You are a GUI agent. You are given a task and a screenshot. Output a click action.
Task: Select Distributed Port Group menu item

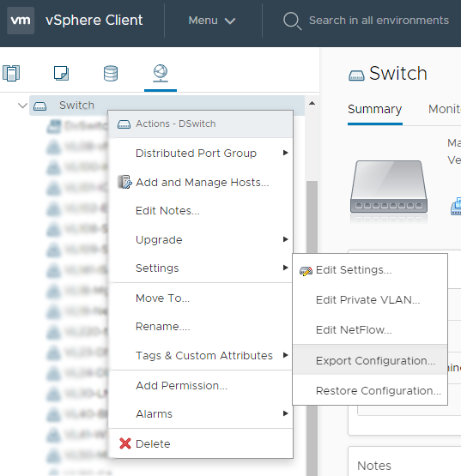tap(201, 153)
